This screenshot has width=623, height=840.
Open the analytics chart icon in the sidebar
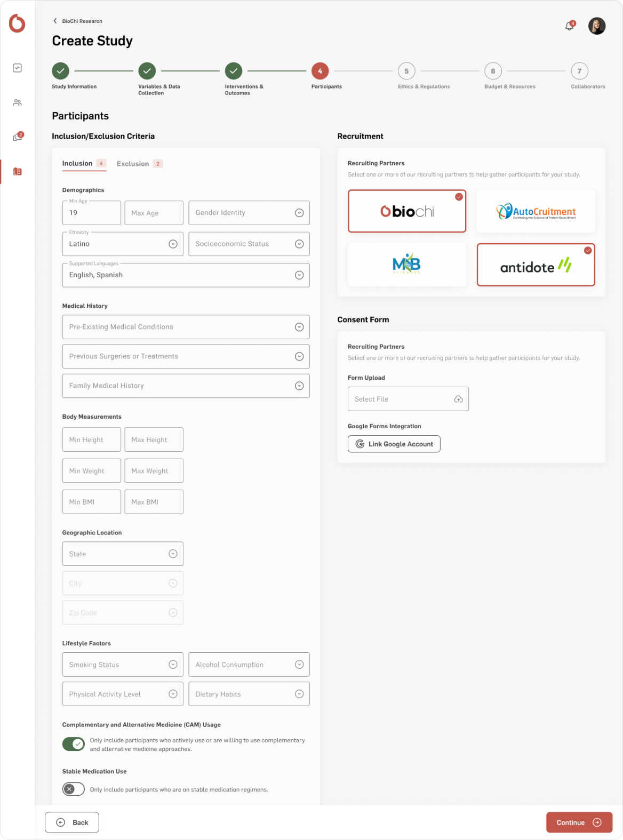point(17,68)
